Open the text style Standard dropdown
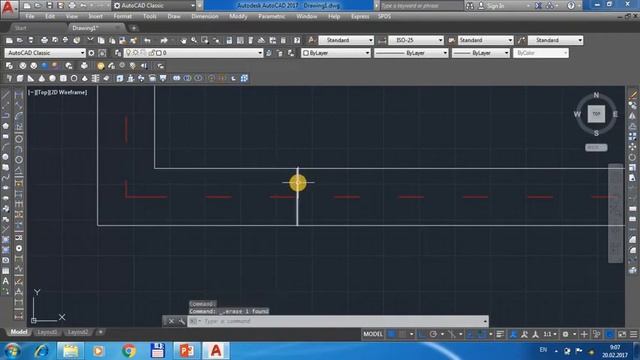 346,40
